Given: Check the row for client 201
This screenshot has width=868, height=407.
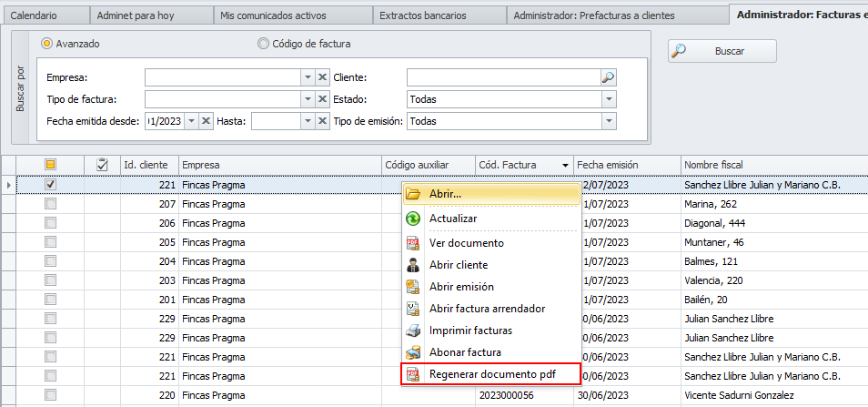Looking at the screenshot, I should 50,300.
